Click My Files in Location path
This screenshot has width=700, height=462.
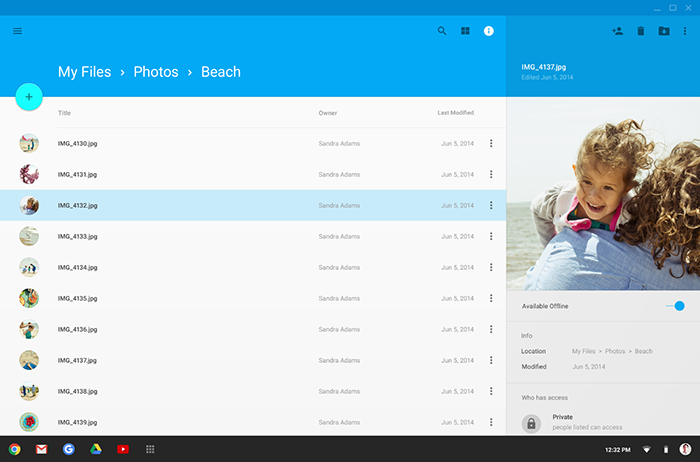click(x=583, y=351)
